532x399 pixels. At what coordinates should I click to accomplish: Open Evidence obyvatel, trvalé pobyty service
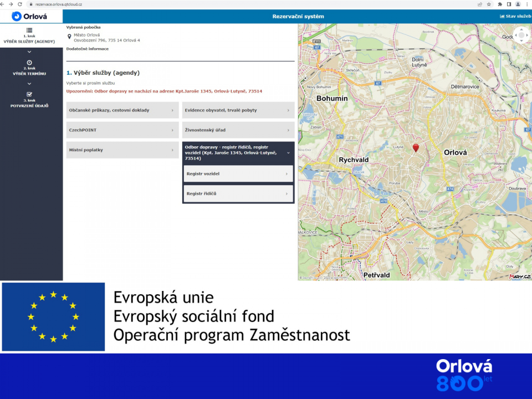[238, 110]
